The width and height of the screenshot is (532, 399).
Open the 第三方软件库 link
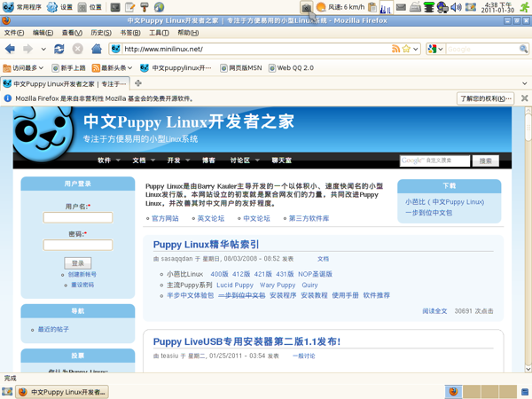309,218
